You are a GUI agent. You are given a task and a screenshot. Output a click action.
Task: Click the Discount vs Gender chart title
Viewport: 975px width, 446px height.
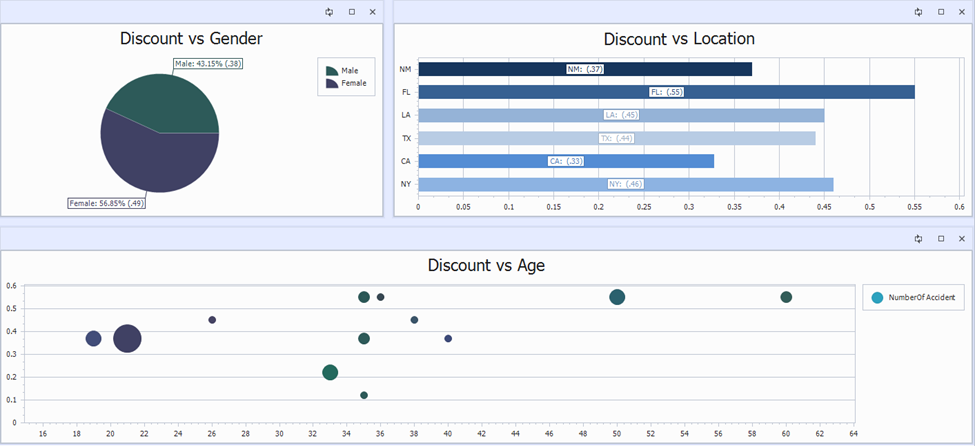(192, 39)
